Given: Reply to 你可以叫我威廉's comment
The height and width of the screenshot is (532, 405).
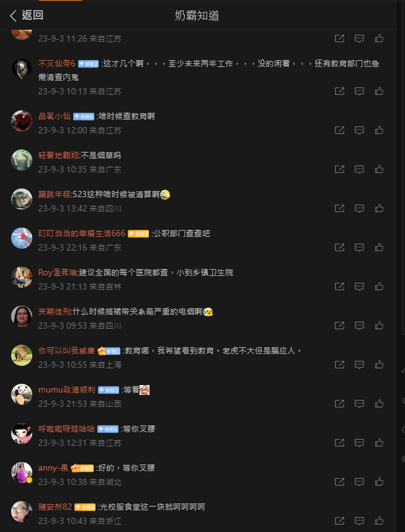Looking at the screenshot, I should (x=359, y=365).
